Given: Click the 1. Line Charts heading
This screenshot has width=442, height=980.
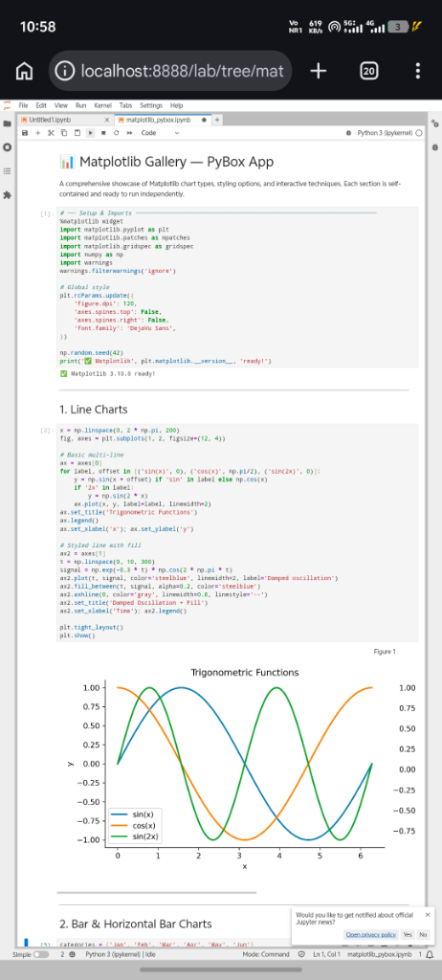Looking at the screenshot, I should tap(93, 410).
